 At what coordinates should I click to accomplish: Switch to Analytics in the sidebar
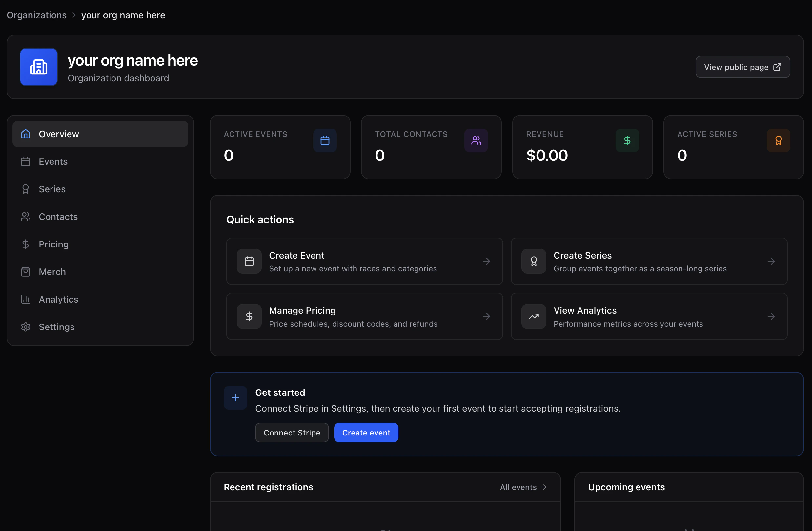click(x=100, y=300)
